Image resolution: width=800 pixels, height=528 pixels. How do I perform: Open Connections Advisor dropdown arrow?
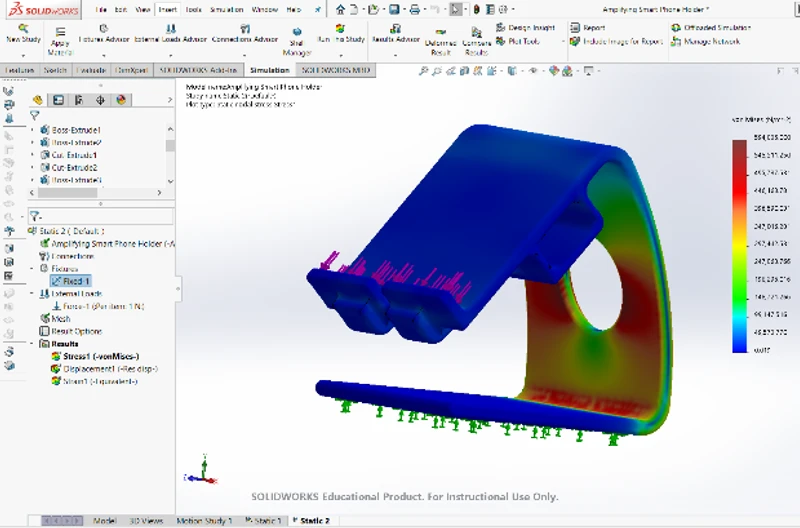point(245,54)
